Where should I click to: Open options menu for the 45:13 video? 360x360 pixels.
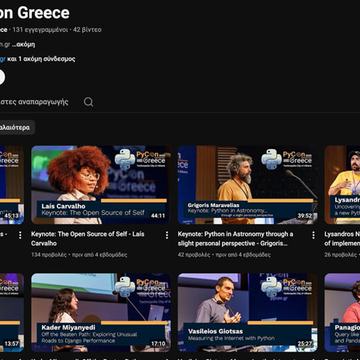(20, 235)
